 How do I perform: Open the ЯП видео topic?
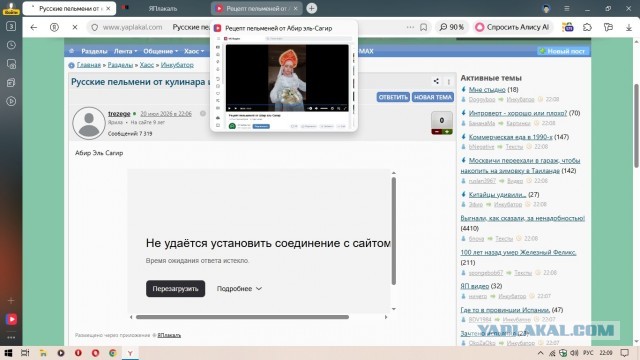[x=474, y=286]
